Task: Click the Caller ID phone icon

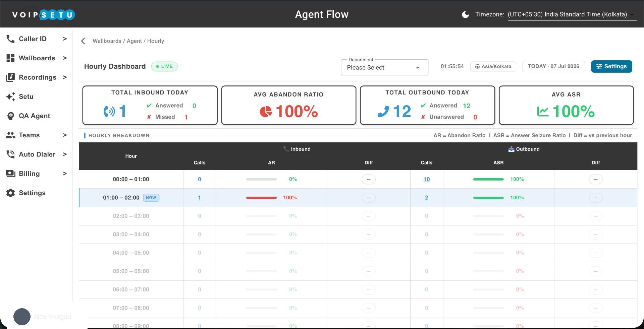Action: point(10,39)
